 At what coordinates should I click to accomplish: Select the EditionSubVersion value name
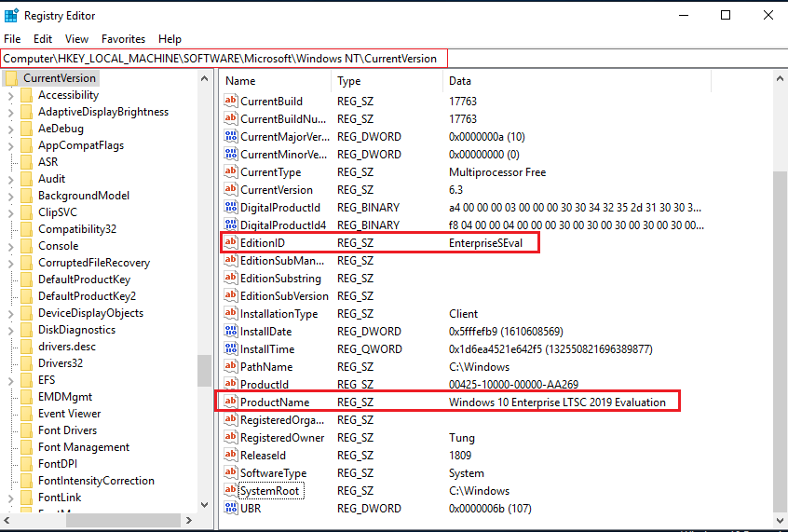[x=284, y=296]
